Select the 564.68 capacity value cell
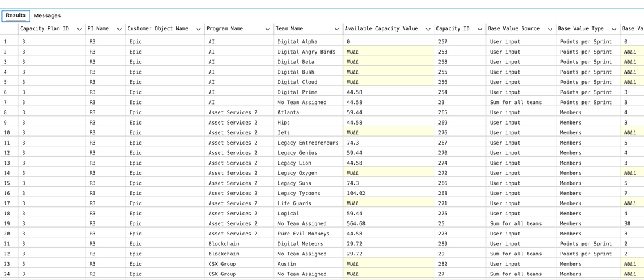The width and height of the screenshot is (644, 280). (389, 224)
